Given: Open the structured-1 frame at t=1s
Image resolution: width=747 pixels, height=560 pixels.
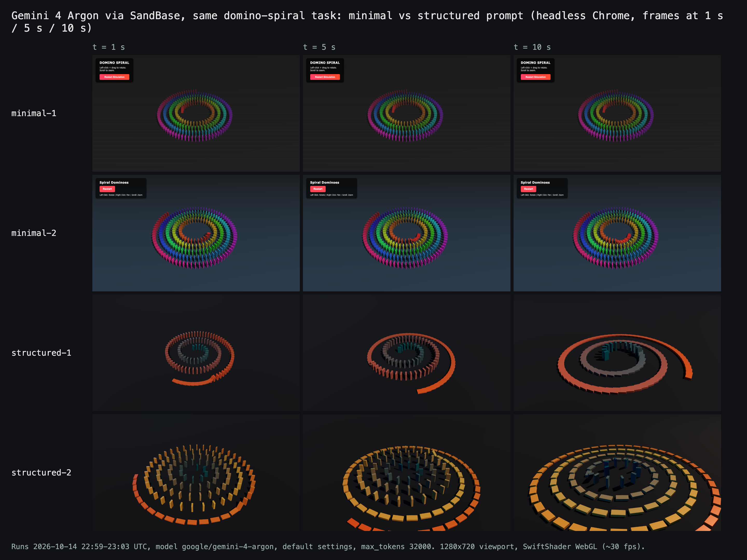Looking at the screenshot, I should [x=196, y=353].
